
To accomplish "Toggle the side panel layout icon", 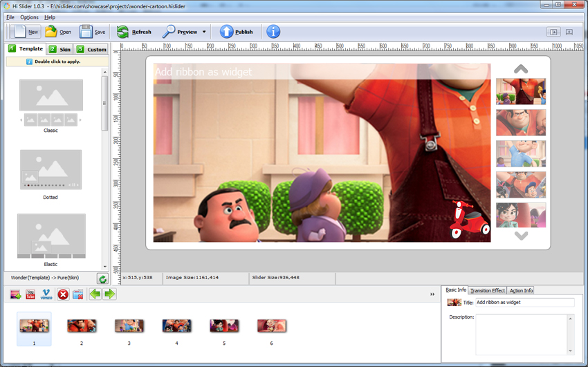I will pos(553,32).
